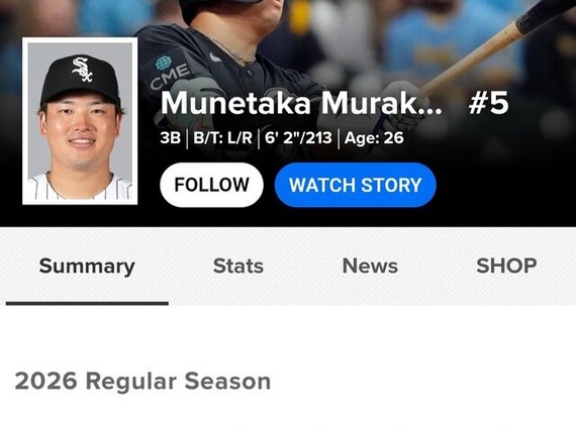Open the player headshot photo
Image resolution: width=576 pixels, height=430 pixels.
pos(80,121)
